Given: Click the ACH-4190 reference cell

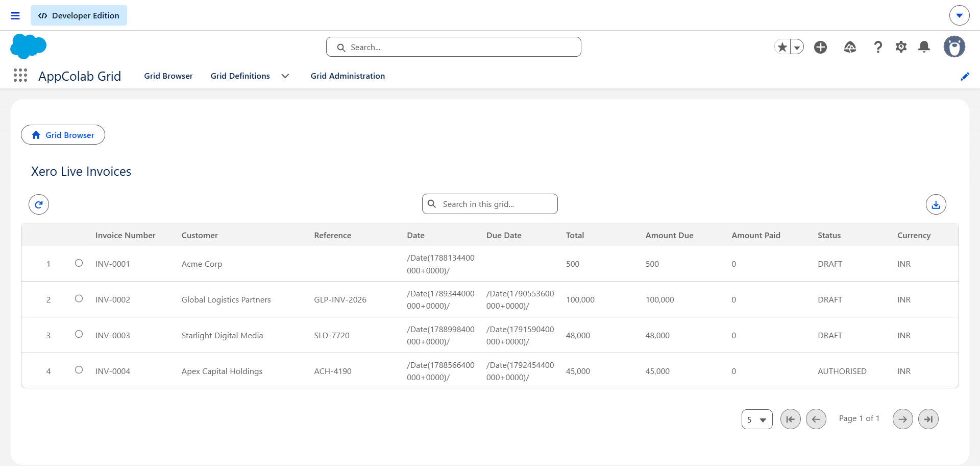Looking at the screenshot, I should tap(333, 371).
